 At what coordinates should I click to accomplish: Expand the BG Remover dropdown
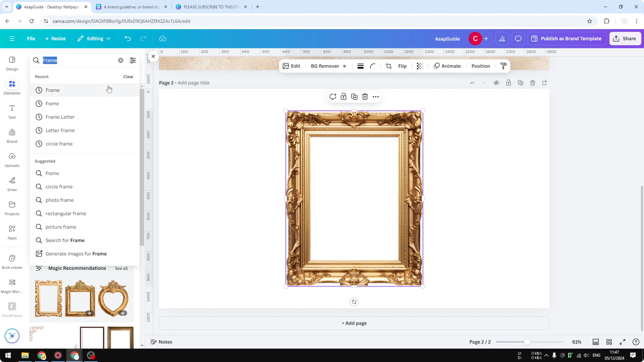345,66
